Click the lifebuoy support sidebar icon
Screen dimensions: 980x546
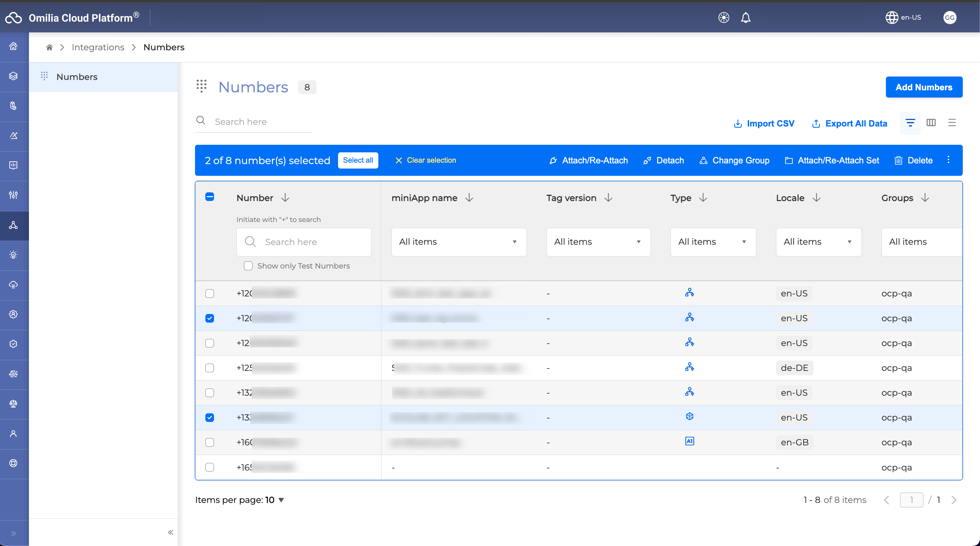click(x=13, y=463)
